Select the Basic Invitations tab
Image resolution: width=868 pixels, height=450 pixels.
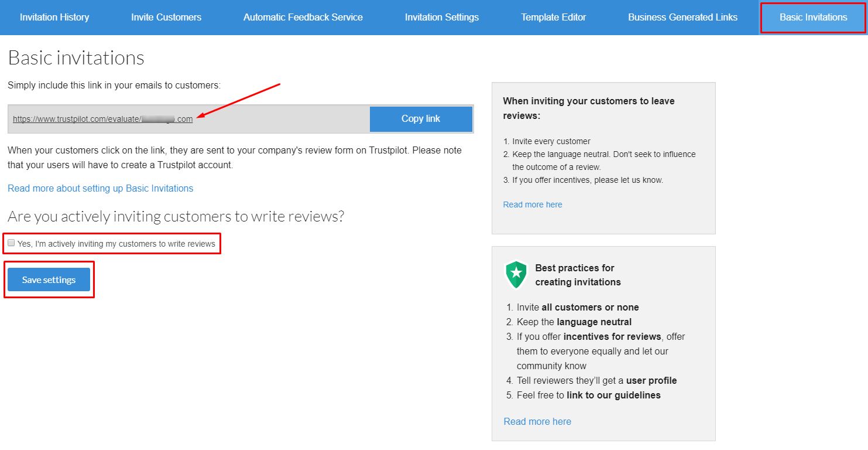point(814,17)
